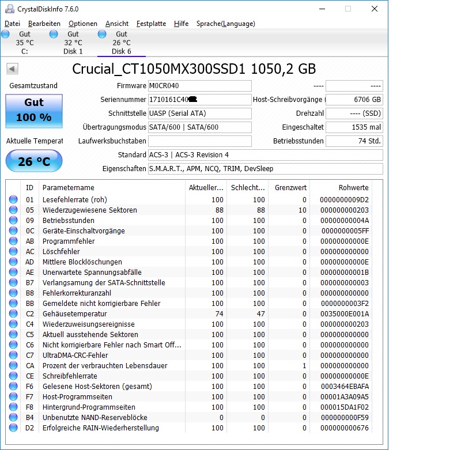
Task: Click status orb of Mittlere Blocklöschungen row
Action: (13, 262)
